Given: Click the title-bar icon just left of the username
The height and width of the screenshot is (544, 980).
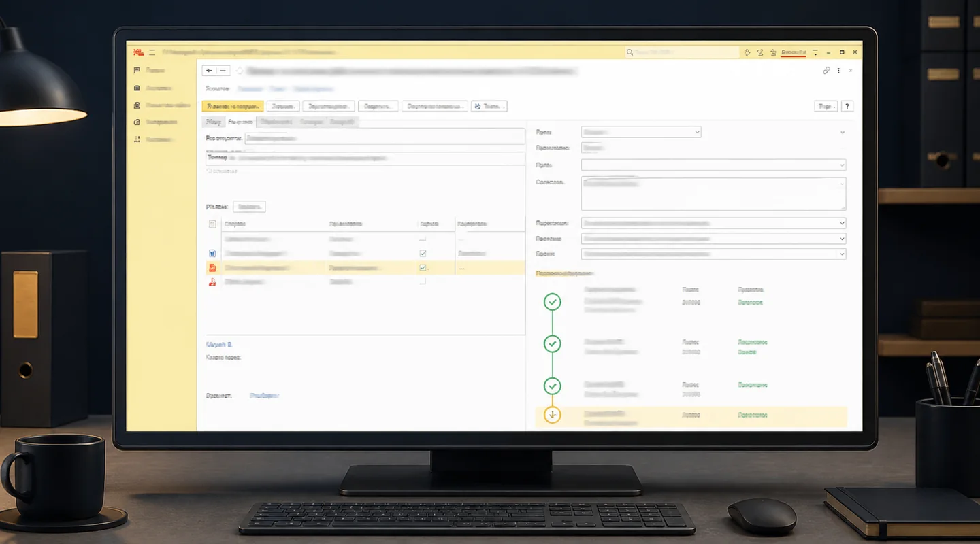Looking at the screenshot, I should pyautogui.click(x=772, y=52).
